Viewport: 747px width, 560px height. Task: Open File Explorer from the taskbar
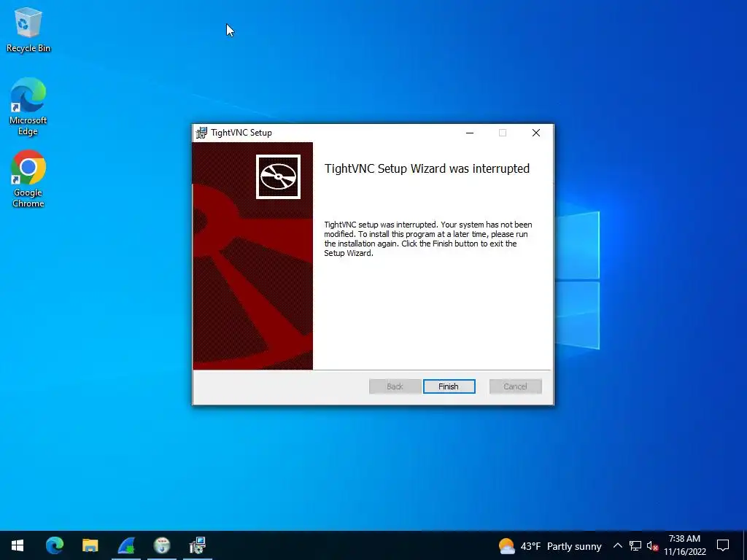[90, 545]
